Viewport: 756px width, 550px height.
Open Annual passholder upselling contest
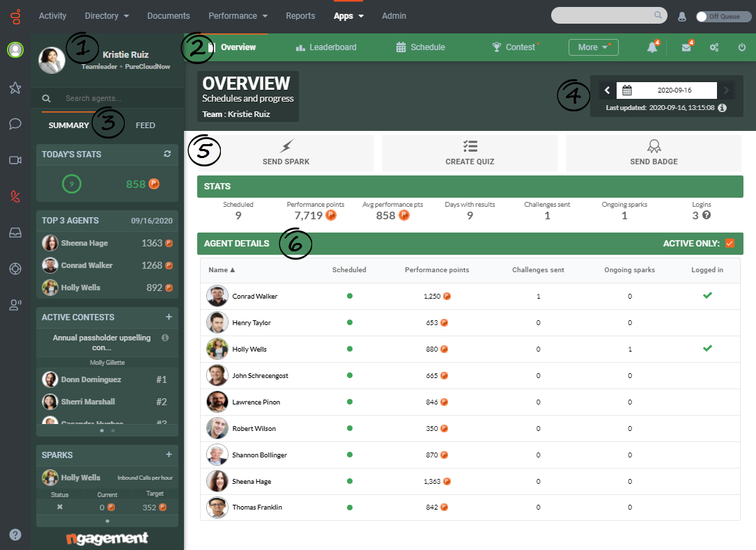[x=102, y=343]
